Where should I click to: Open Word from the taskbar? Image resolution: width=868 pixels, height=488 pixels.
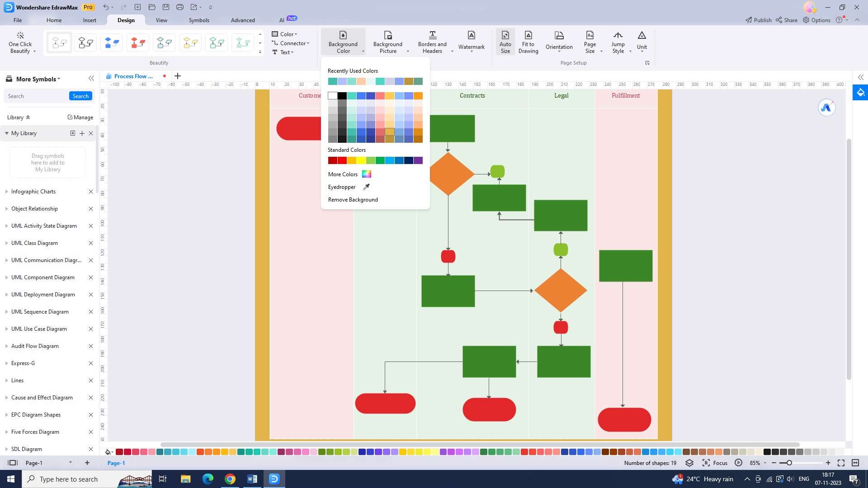[252, 479]
